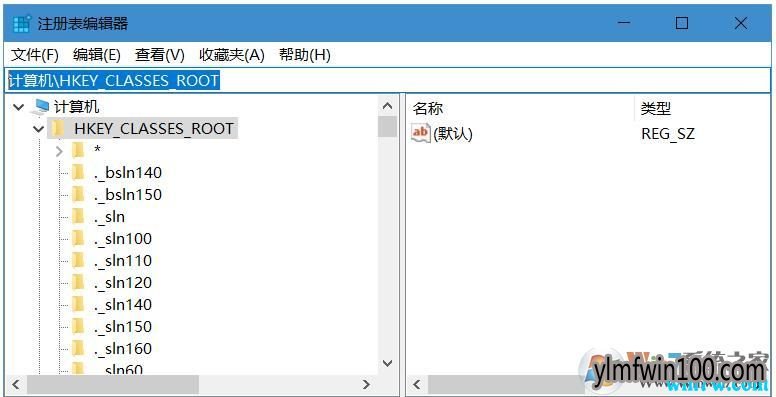Image resolution: width=776 pixels, height=397 pixels.
Task: Click the ._sln120 folder icon
Action: [78, 283]
